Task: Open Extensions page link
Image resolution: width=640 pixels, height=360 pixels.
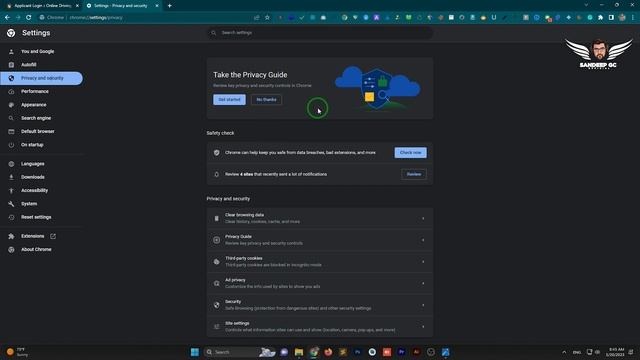Action: [x=33, y=236]
